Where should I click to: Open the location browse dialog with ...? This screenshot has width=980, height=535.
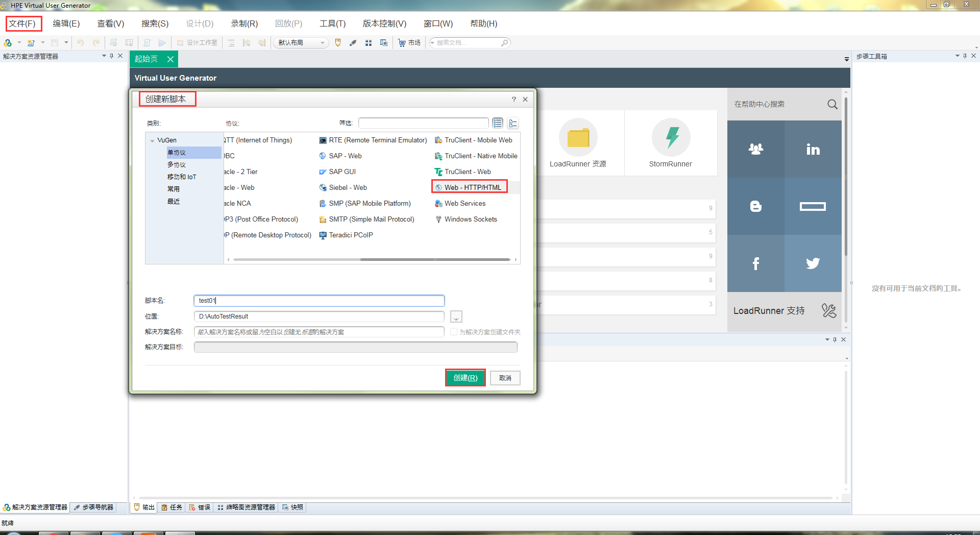coord(456,317)
